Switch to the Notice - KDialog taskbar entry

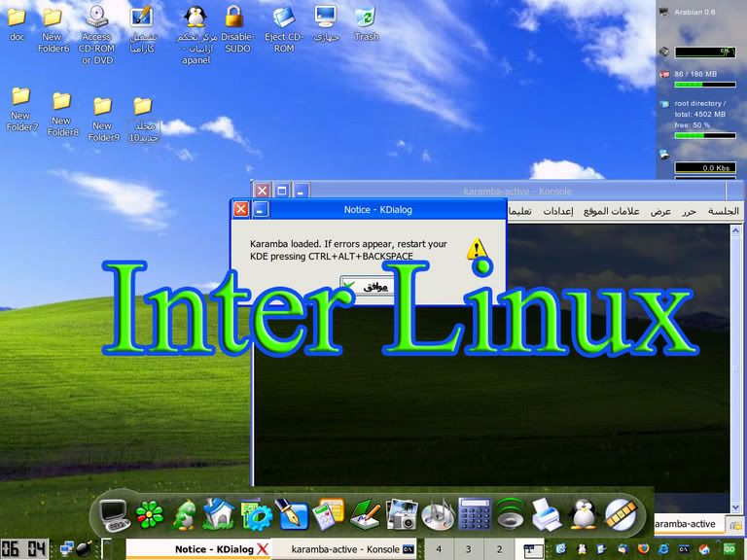tap(198, 549)
